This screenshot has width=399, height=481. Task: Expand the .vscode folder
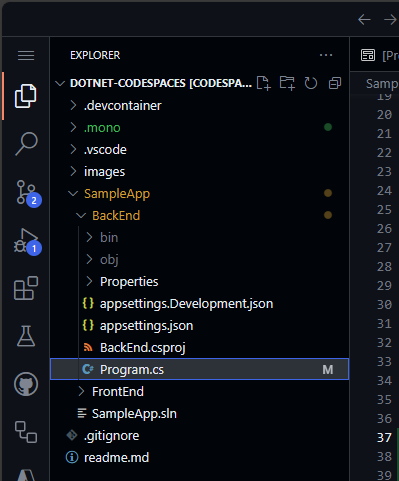[73, 149]
